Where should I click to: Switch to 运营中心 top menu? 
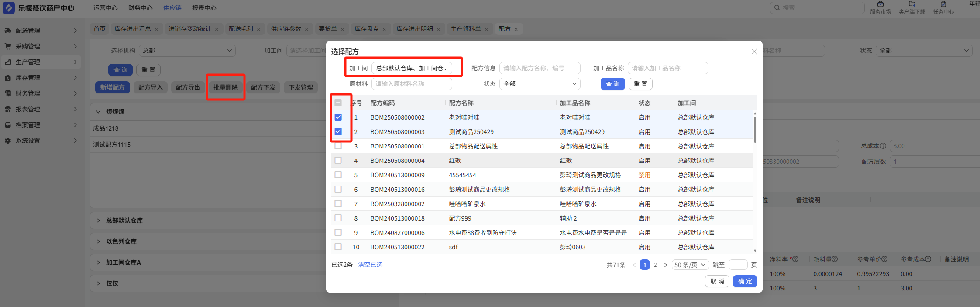tap(106, 8)
